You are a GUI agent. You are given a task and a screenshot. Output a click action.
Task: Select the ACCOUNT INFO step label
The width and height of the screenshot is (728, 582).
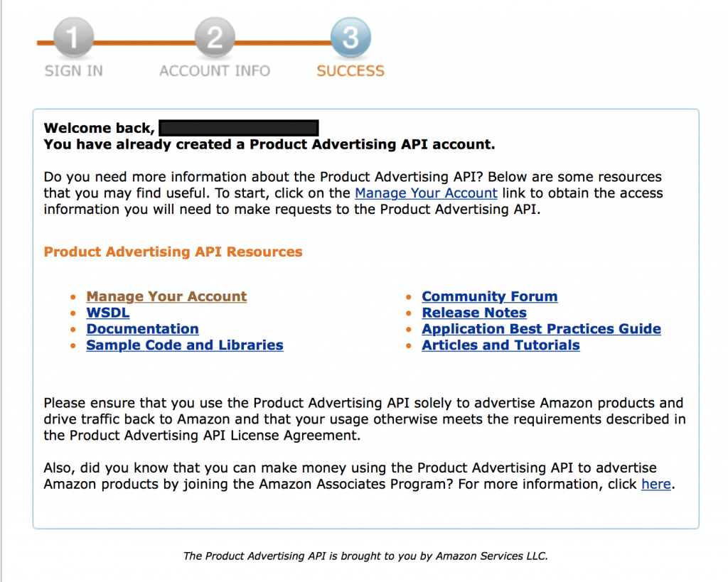click(x=215, y=71)
